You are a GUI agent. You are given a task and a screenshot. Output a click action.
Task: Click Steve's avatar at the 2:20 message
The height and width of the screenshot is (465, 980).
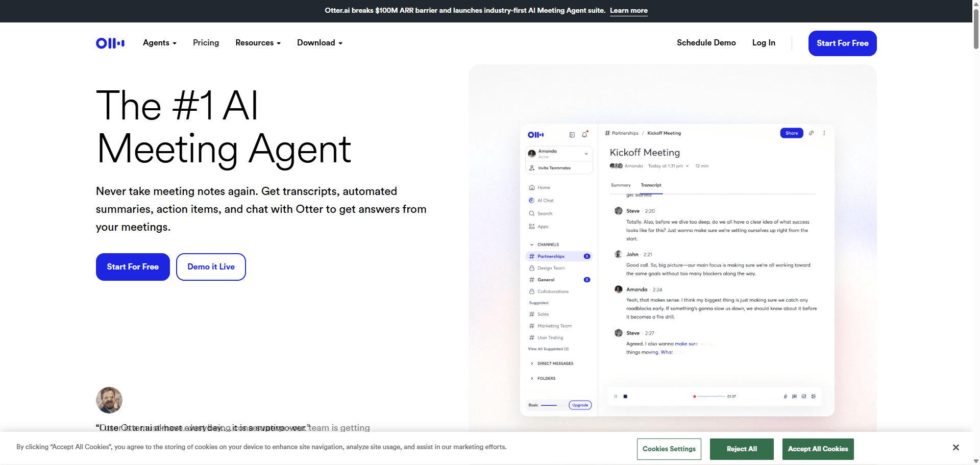pos(619,211)
